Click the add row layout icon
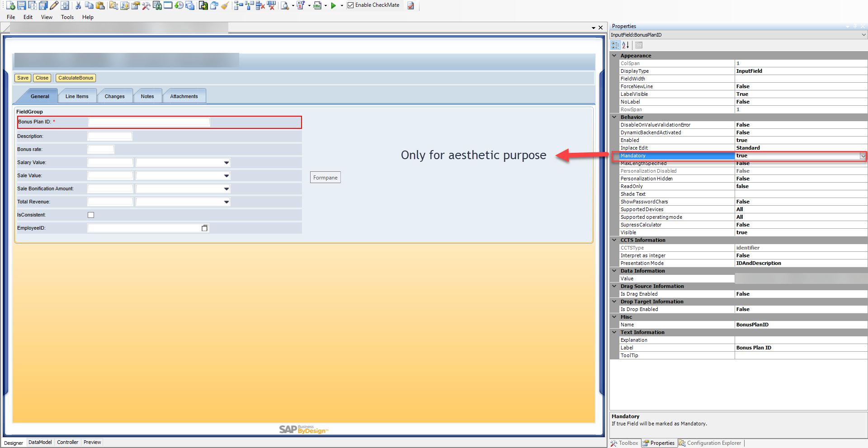Image resolution: width=868 pixels, height=448 pixels. pyautogui.click(x=238, y=5)
